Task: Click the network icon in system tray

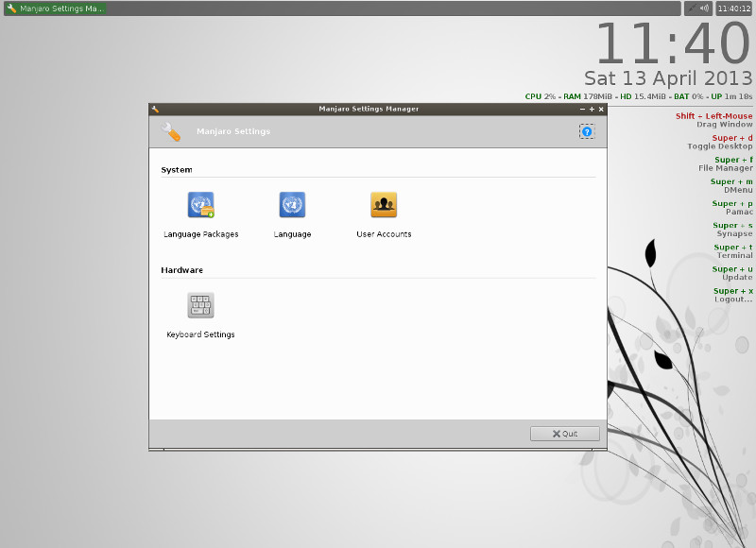Action: click(x=692, y=9)
